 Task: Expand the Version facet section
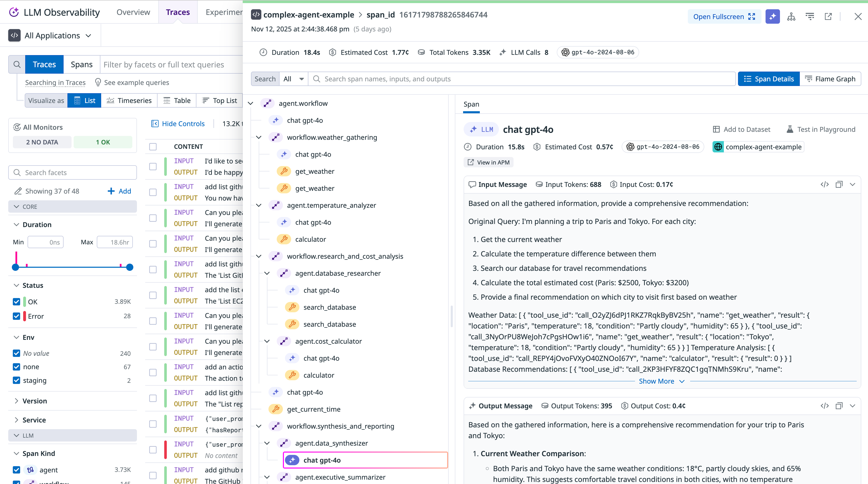(x=16, y=401)
